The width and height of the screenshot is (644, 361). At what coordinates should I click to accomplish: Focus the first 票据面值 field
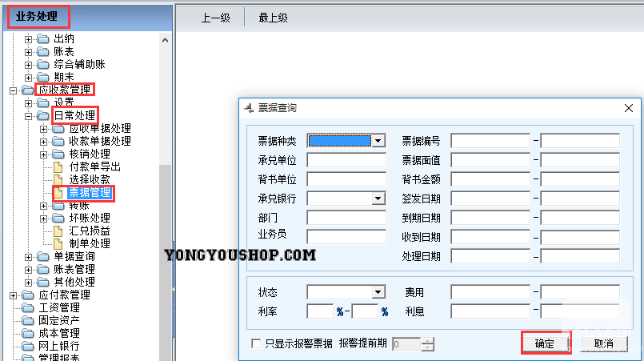click(490, 160)
